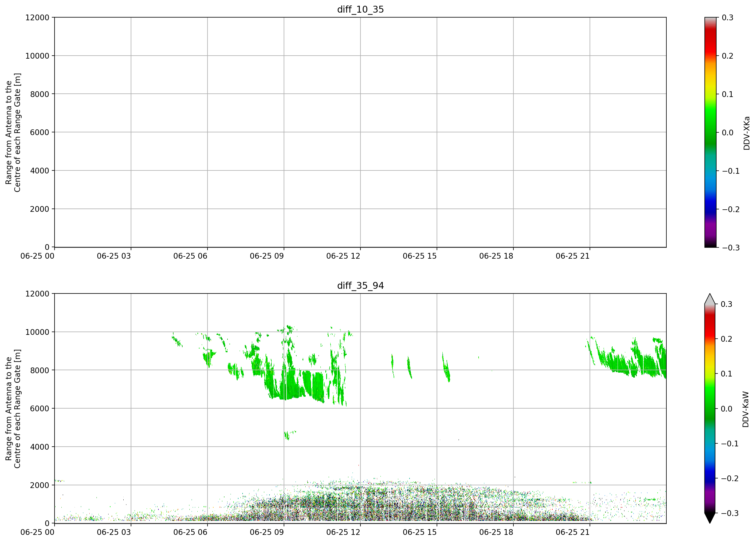Click the 0.2 tick on DDV-XKa colorbar
This screenshot has height=542, width=756.
(728, 56)
